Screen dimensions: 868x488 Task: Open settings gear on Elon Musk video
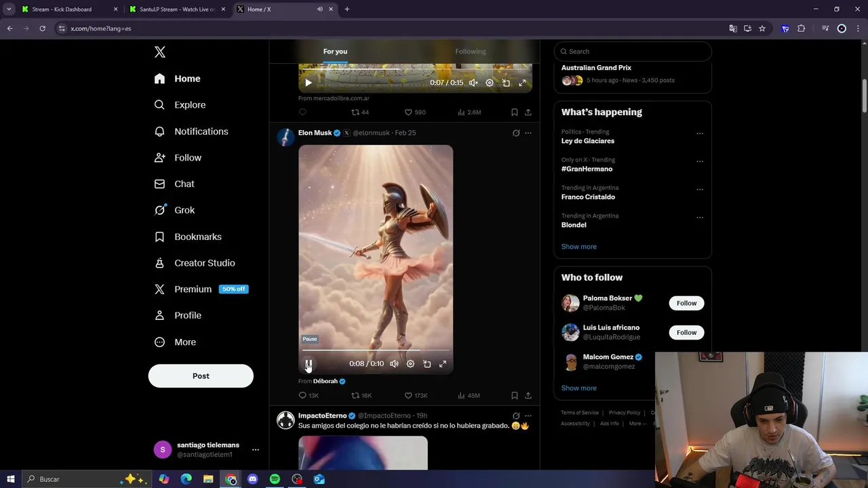pos(410,364)
